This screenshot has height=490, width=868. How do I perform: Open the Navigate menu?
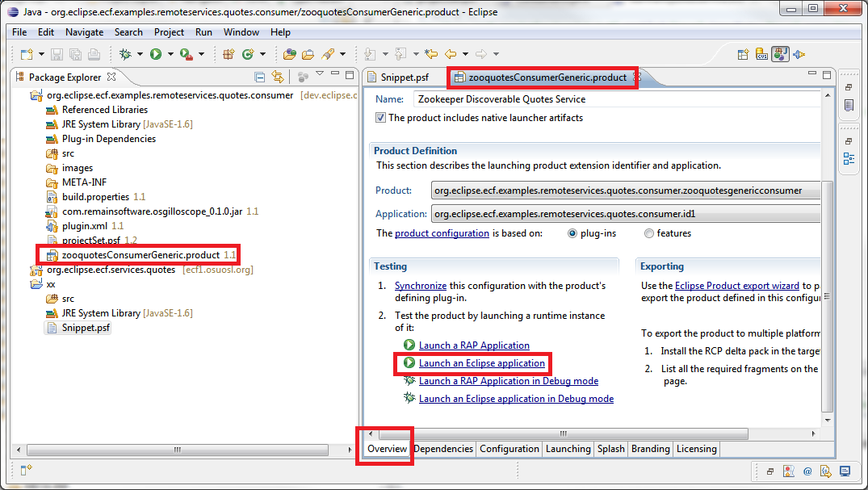point(84,32)
